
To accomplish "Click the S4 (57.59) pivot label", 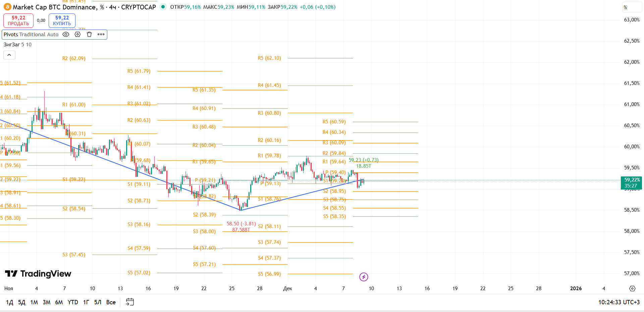I will (x=139, y=248).
